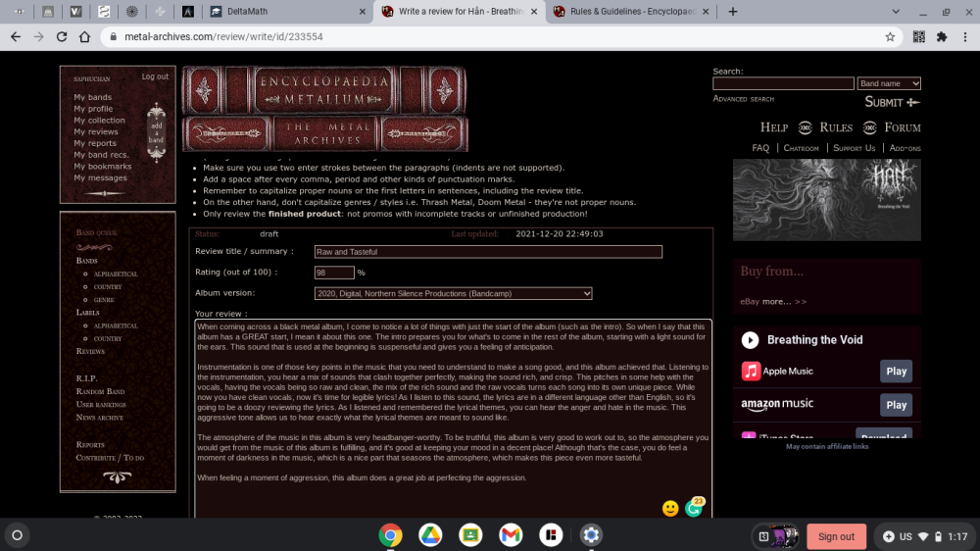Log out of the site

(x=155, y=76)
